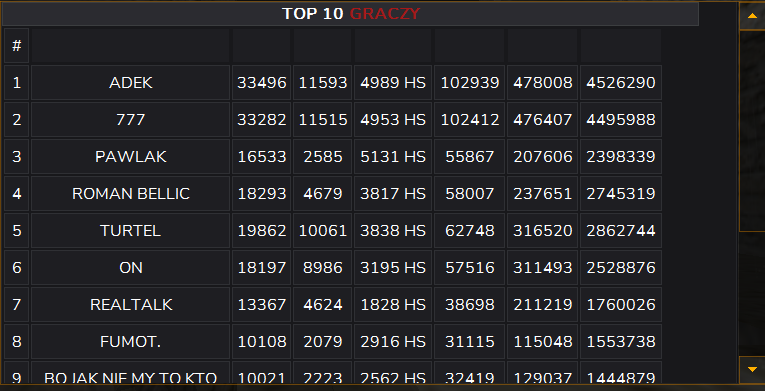
Task: Select player name ROMAN BELLIC
Action: [x=130, y=194]
